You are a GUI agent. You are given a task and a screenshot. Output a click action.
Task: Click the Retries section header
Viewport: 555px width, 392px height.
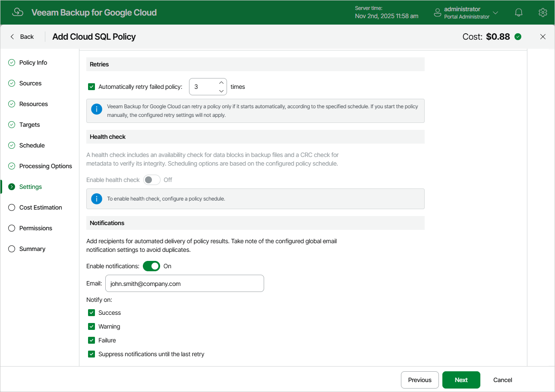(x=255, y=64)
